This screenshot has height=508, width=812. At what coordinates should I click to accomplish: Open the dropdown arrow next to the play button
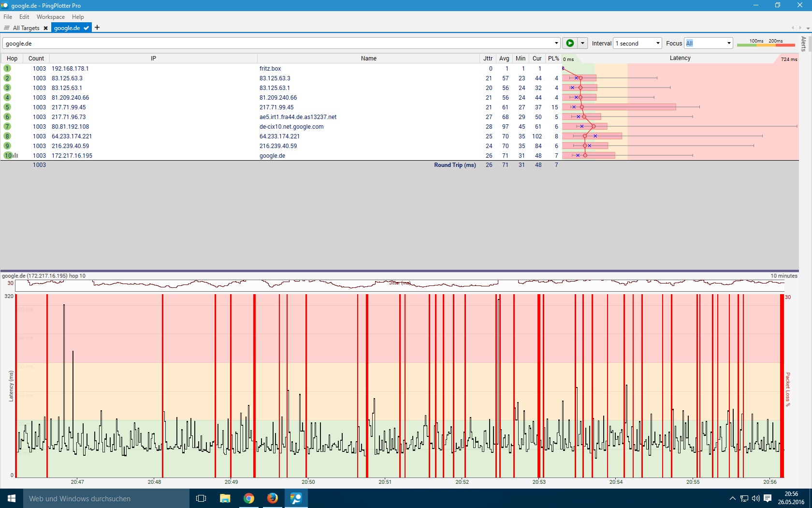582,43
